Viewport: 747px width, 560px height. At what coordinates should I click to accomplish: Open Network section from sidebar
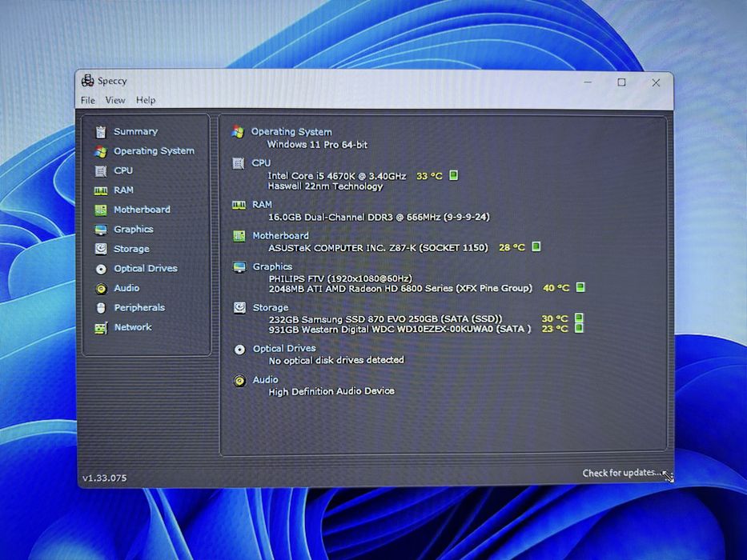point(133,327)
